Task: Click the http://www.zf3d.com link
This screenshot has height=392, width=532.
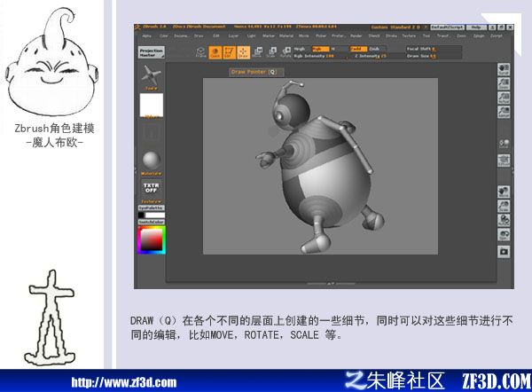Action: tap(124, 382)
